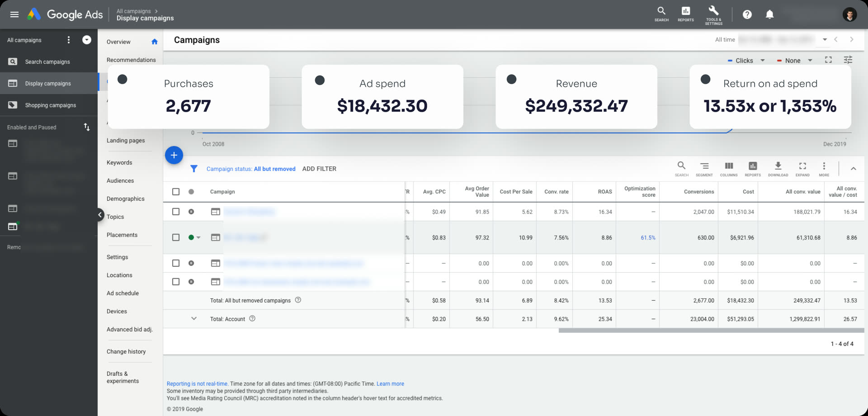Click the table horizontal scrollbar
Image resolution: width=868 pixels, height=416 pixels.
(x=711, y=331)
